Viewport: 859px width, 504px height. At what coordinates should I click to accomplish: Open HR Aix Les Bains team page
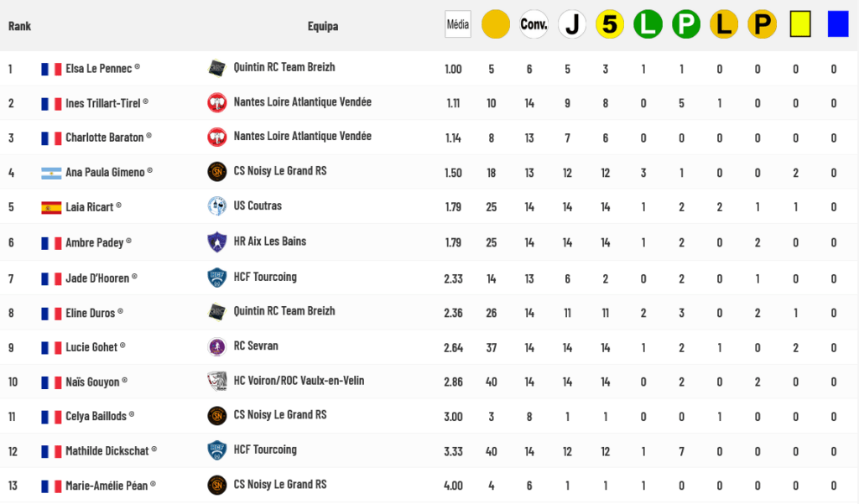point(269,242)
